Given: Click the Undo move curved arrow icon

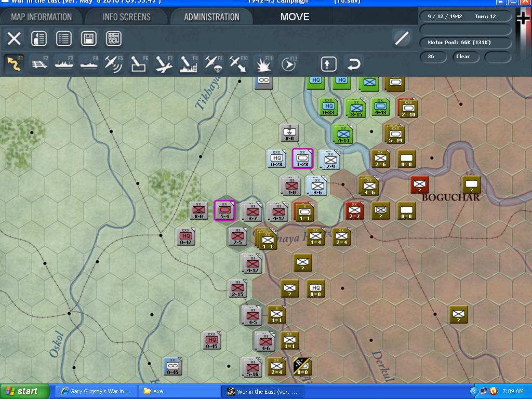Looking at the screenshot, I should point(353,64).
